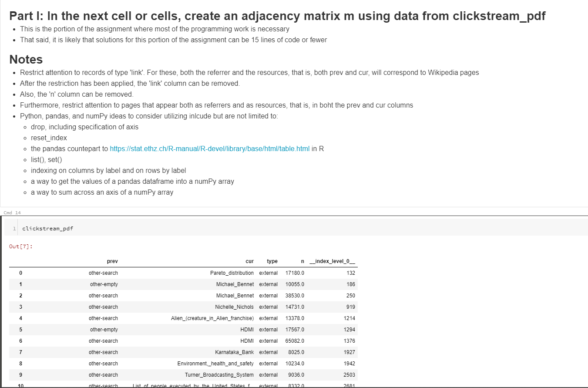Screen dimensions: 588x388
Task: Select the index value 186
Action: coord(351,284)
